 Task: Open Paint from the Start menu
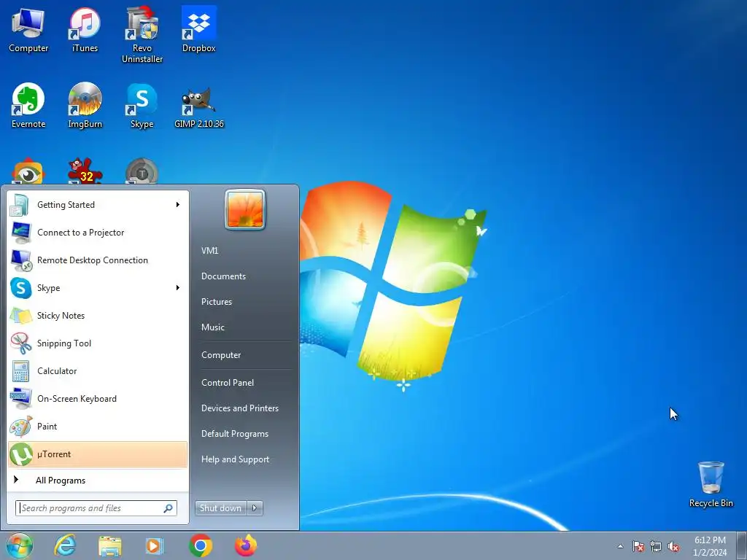(x=98, y=426)
